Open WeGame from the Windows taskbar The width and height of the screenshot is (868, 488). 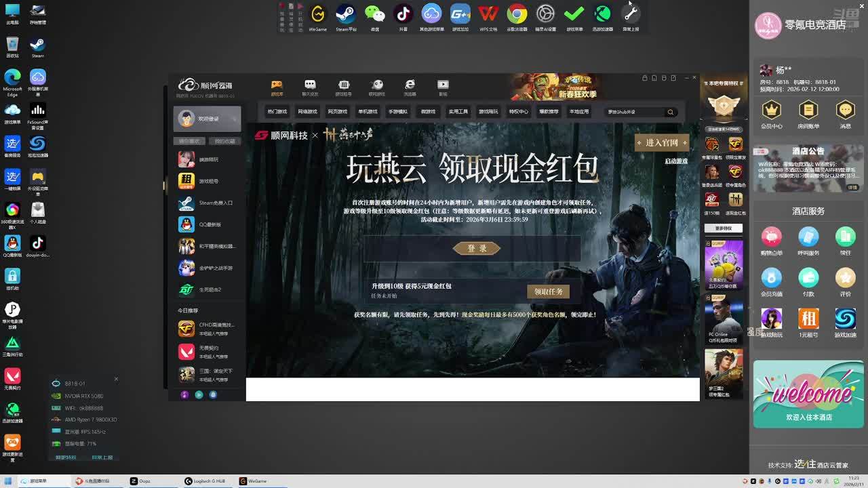pos(253,481)
